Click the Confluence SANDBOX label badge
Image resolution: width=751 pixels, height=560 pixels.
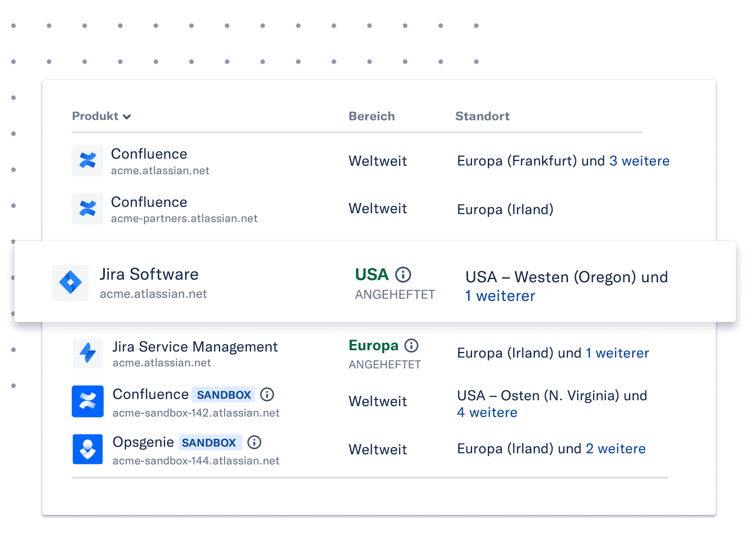(x=224, y=395)
